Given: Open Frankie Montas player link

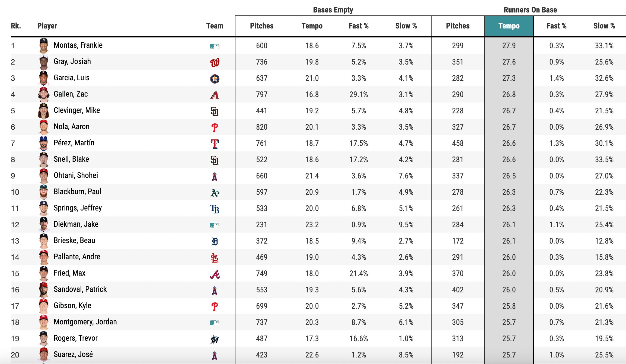Looking at the screenshot, I should [x=78, y=45].
